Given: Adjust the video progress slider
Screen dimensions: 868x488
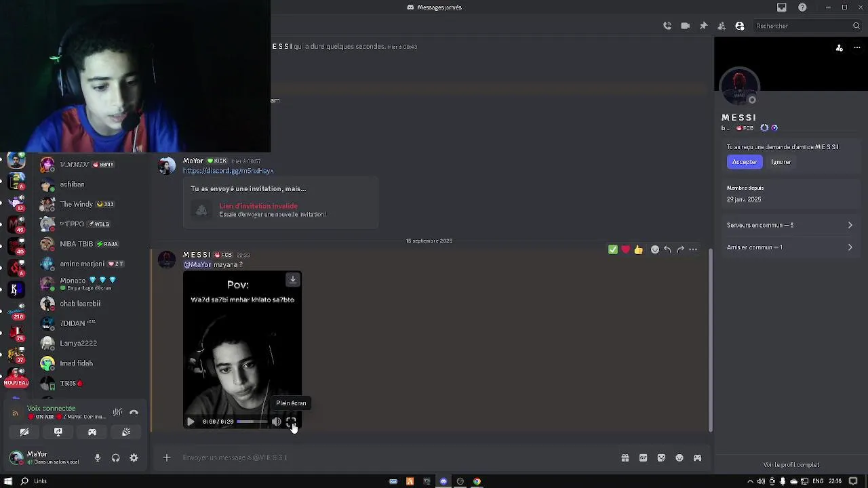Looking at the screenshot, I should tap(251, 422).
